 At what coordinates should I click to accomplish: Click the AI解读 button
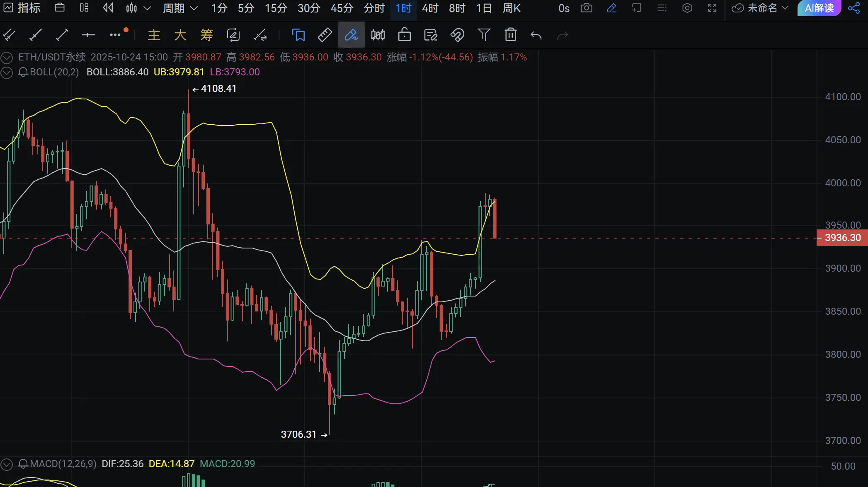[819, 8]
